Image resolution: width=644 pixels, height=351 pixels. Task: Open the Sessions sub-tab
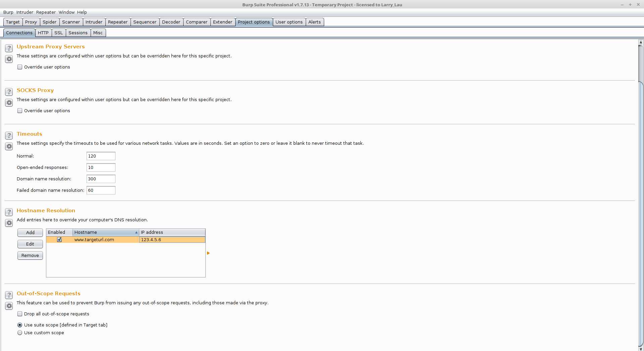78,33
